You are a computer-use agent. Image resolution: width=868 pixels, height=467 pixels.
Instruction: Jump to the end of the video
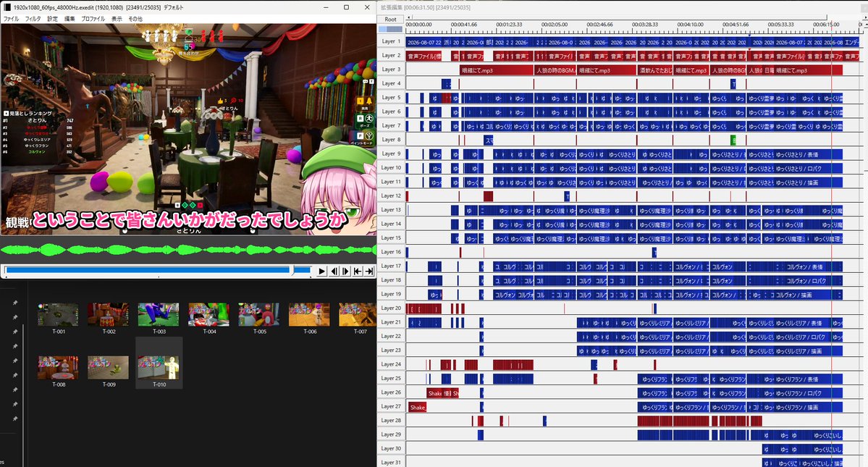369,271
